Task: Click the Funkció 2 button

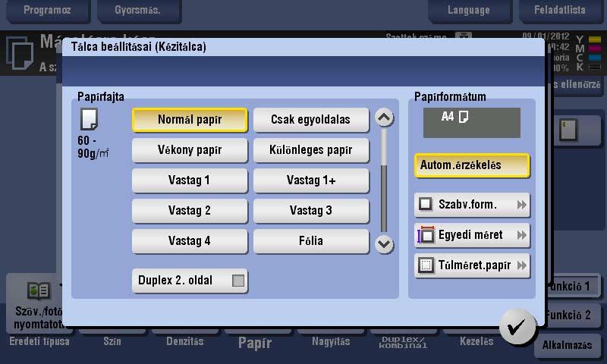Action: [572, 315]
